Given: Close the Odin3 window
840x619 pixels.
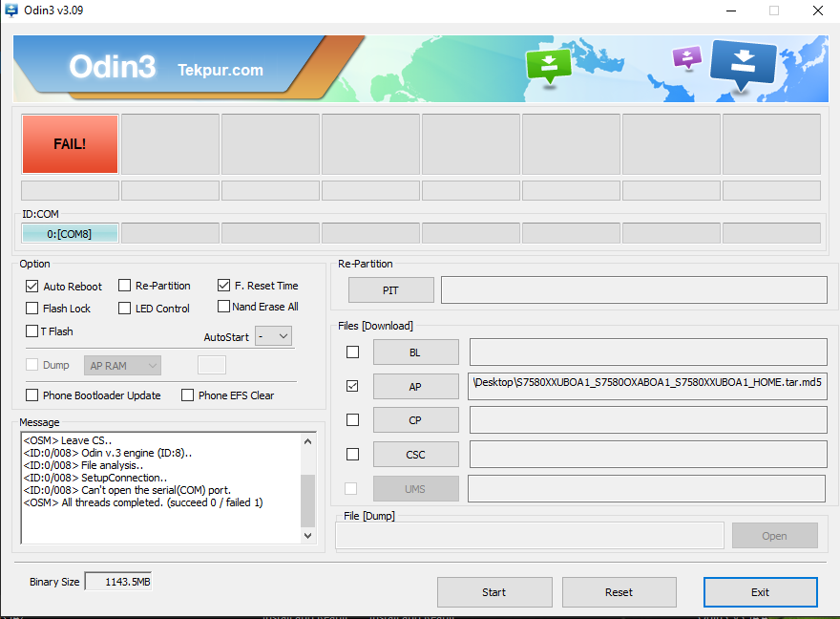Looking at the screenshot, I should click(x=818, y=11).
